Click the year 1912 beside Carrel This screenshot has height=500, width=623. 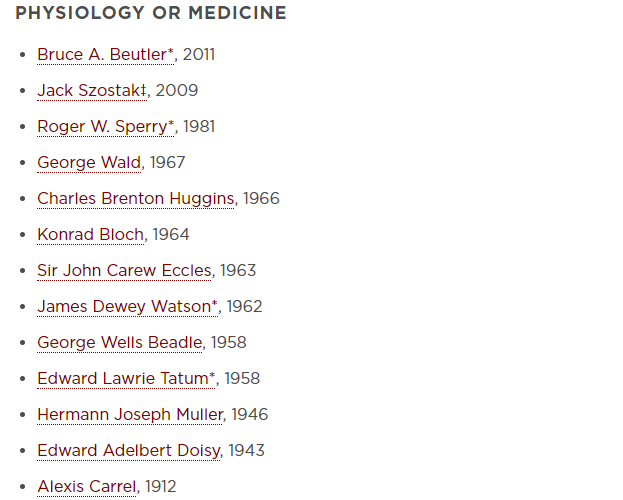point(161,487)
